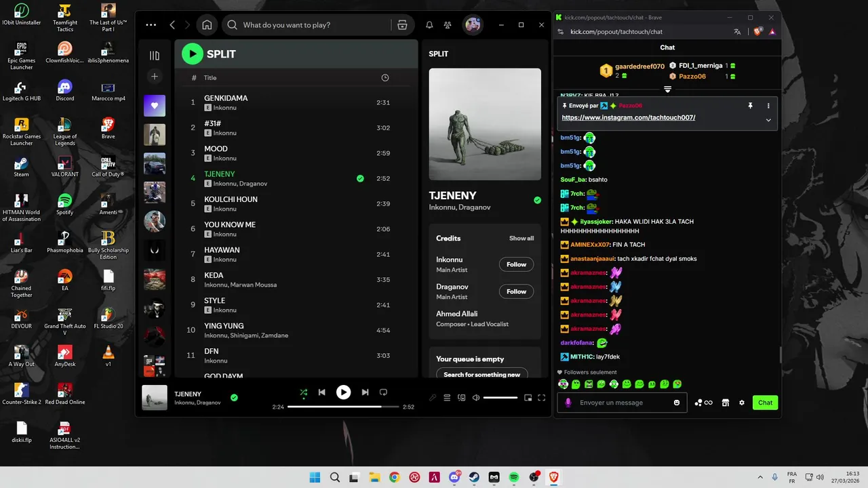The width and height of the screenshot is (868, 488).
Task: Open the miniplayer icon in Spotify
Action: click(x=528, y=398)
